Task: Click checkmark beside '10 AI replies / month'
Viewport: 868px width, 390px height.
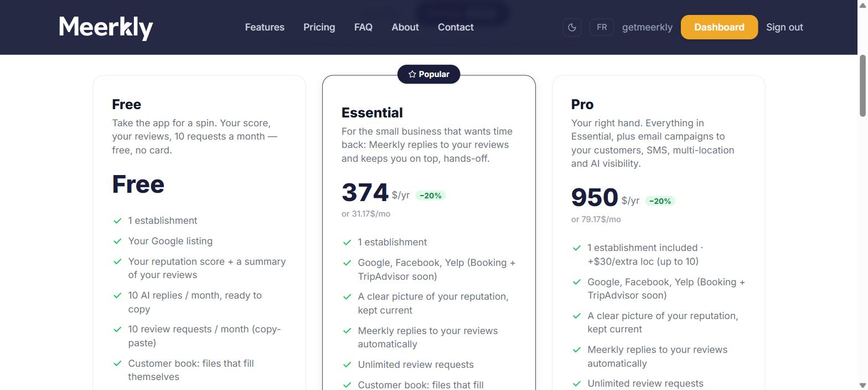Action: pos(117,295)
